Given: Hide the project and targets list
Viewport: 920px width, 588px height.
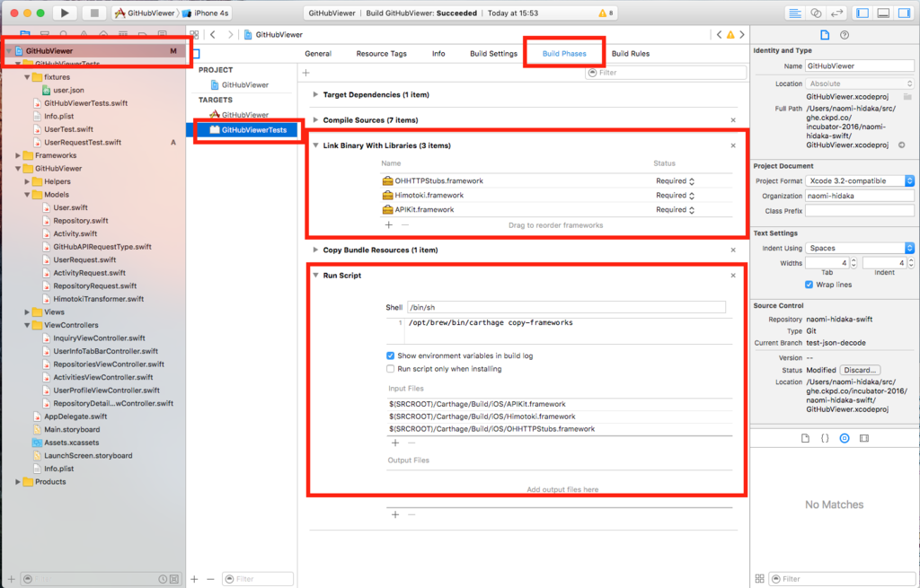Looking at the screenshot, I should (x=196, y=54).
